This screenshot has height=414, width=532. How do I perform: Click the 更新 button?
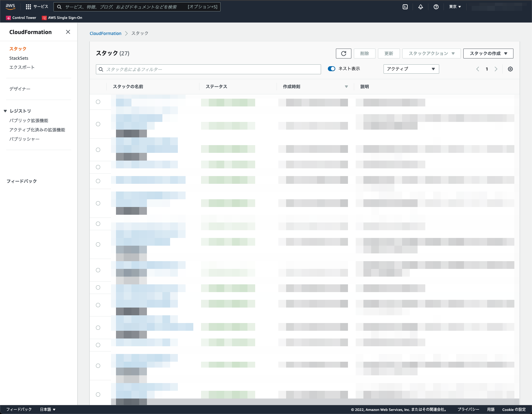click(389, 54)
